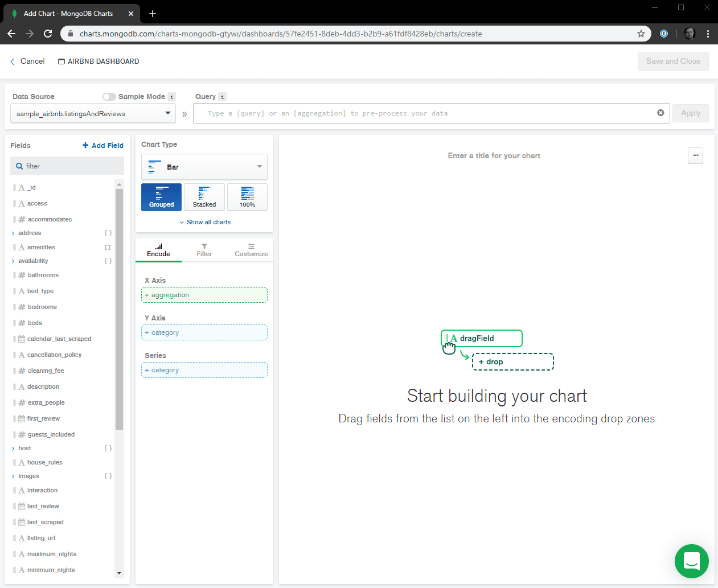Toggle Sample Mode switch

[x=109, y=97]
